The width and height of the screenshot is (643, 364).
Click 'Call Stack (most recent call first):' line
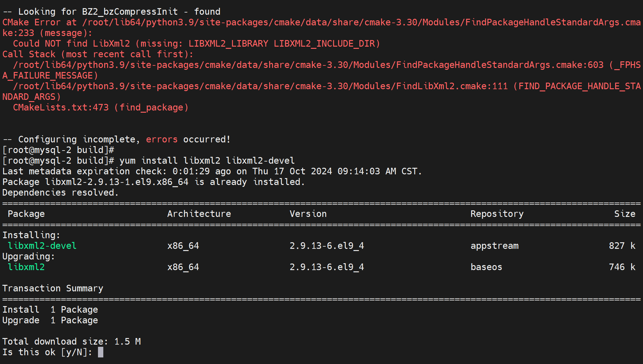point(98,54)
